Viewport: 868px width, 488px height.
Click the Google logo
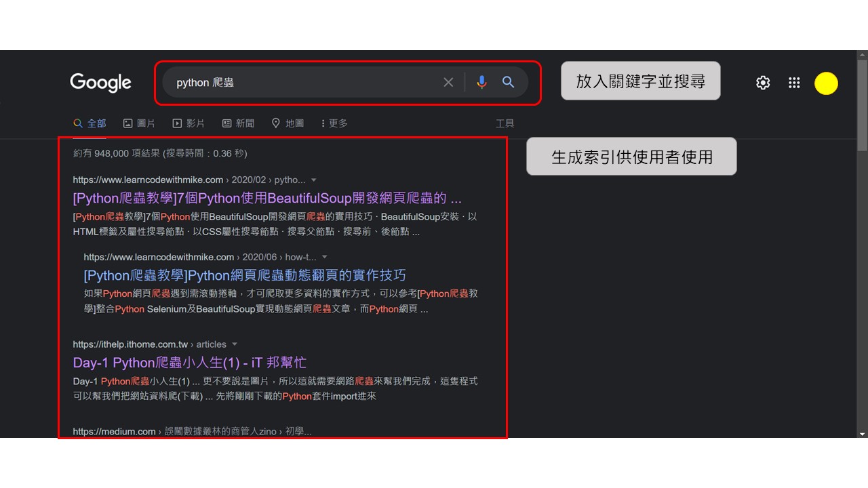coord(100,83)
